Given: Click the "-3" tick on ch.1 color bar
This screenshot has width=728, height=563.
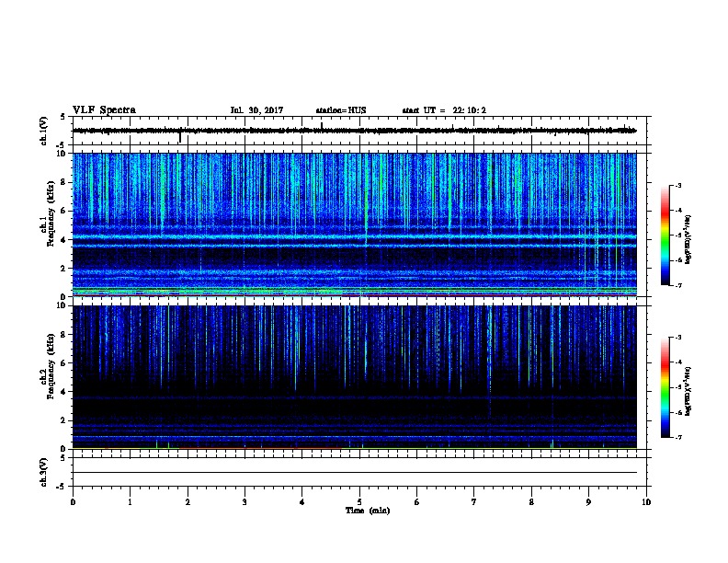Looking at the screenshot, I should tap(677, 185).
